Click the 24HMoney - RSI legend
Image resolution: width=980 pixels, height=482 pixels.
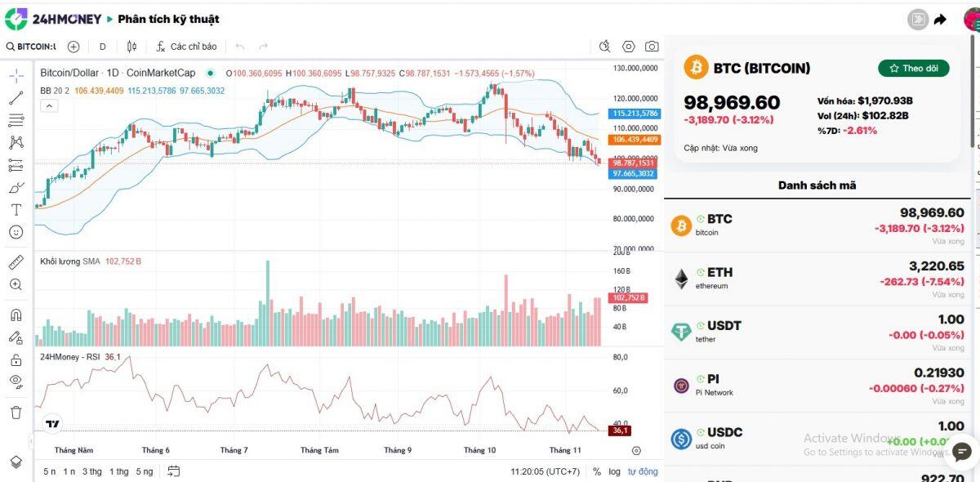70,357
